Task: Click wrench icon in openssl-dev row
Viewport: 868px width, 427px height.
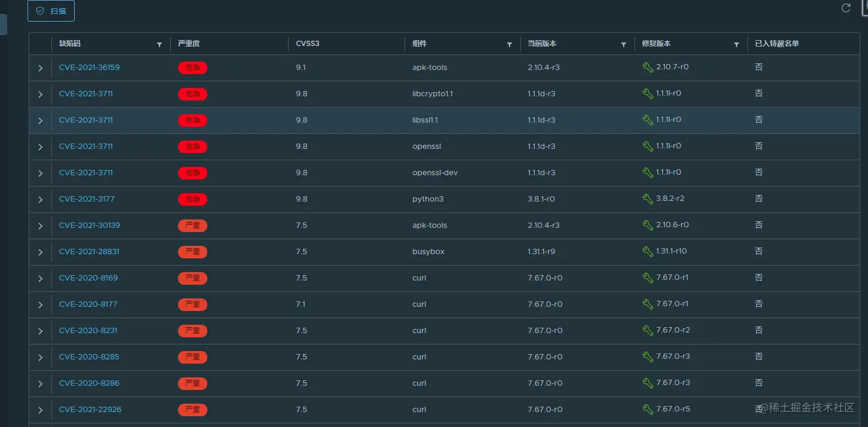Action: (648, 173)
